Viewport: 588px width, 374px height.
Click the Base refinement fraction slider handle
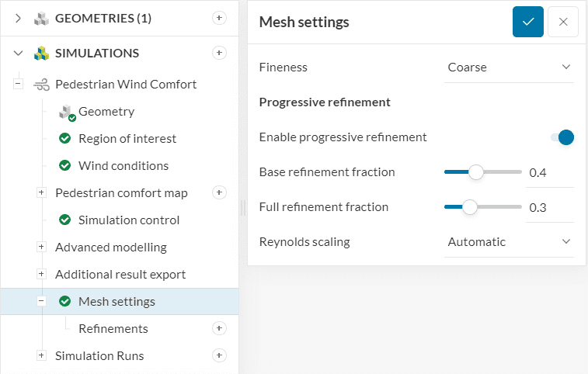tap(476, 172)
